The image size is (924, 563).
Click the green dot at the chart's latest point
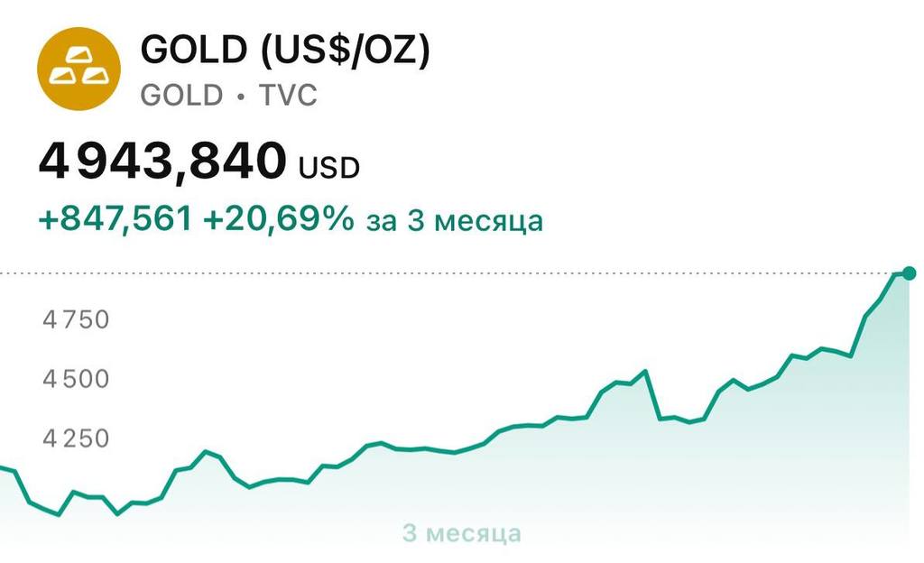point(909,273)
